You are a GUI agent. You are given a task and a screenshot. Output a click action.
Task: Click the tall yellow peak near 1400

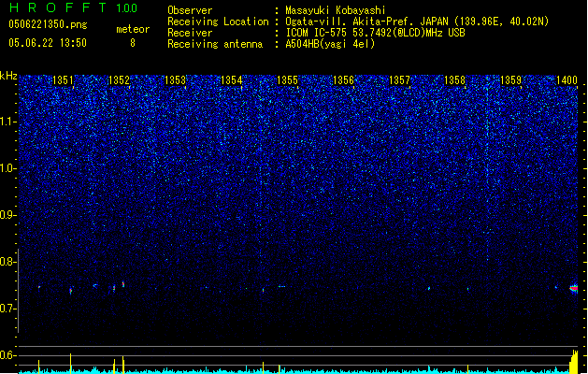(574, 362)
